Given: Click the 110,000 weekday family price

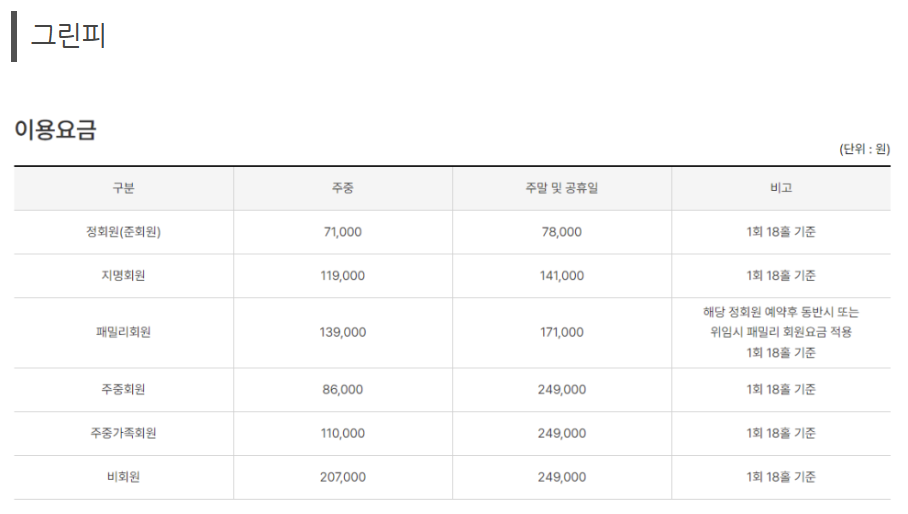Looking at the screenshot, I should coord(343,433).
